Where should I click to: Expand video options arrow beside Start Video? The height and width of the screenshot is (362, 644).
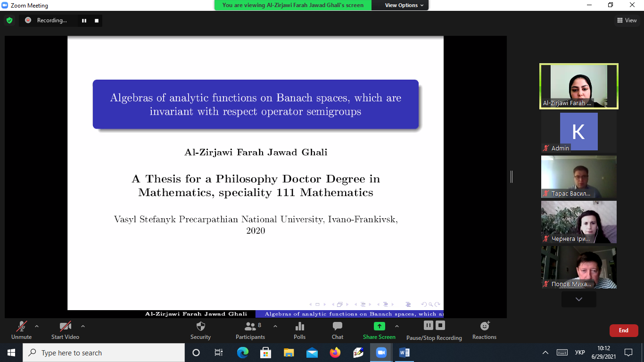tap(83, 326)
